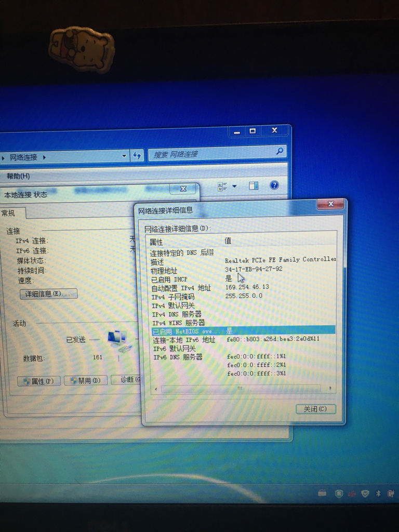
Task: Toggle the preview pane icon
Action: pos(254,185)
